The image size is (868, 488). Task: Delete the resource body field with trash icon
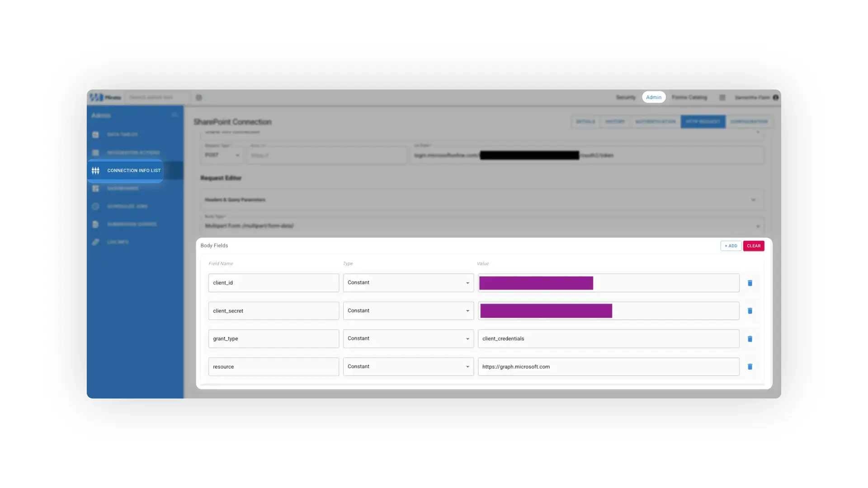pos(750,366)
